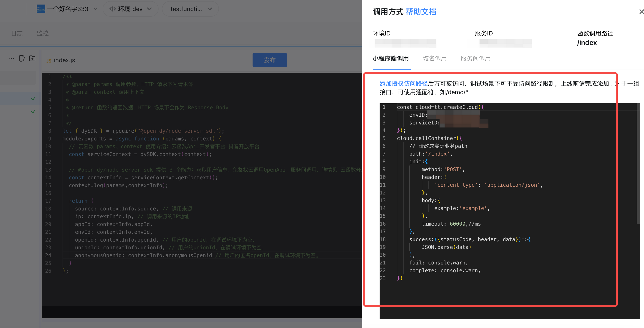Expand the 一个好名字333 project dropdown
The height and width of the screenshot is (328, 644).
(96, 9)
